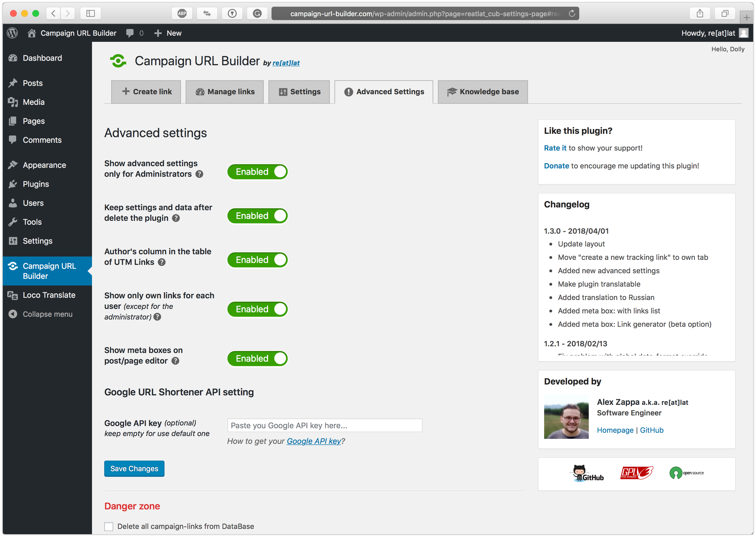Viewport: 756px width, 537px height.
Task: Open the Create link tab
Action: pos(146,92)
